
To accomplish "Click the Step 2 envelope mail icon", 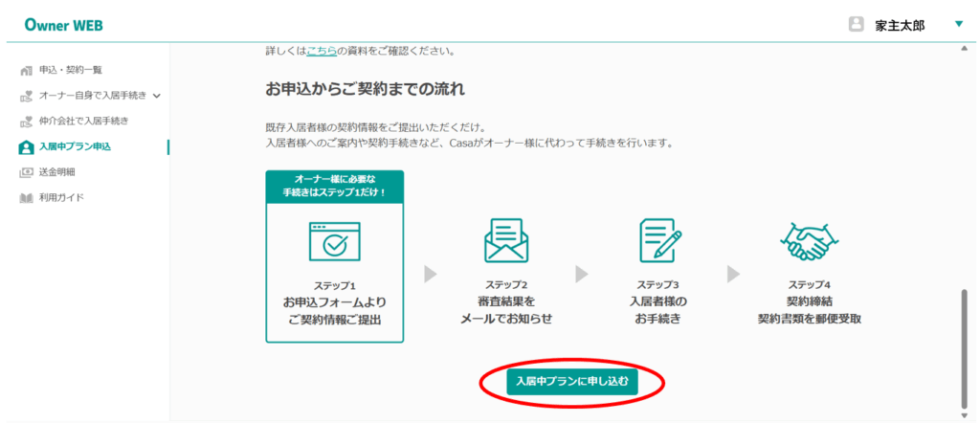I will click(x=508, y=241).
